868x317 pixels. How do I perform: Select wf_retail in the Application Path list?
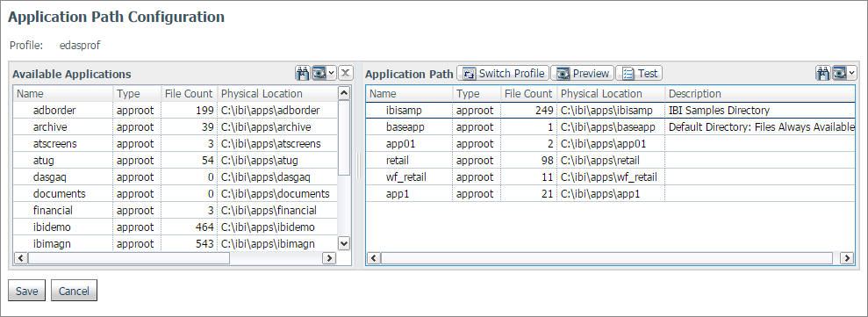coord(610,177)
